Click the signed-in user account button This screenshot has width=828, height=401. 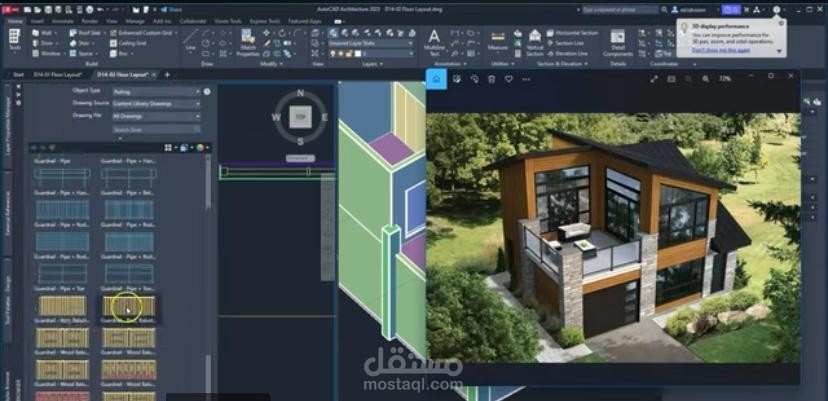694,10
